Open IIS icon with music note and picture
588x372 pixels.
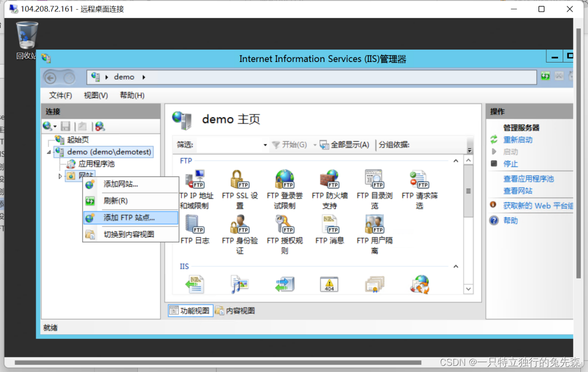(x=239, y=284)
